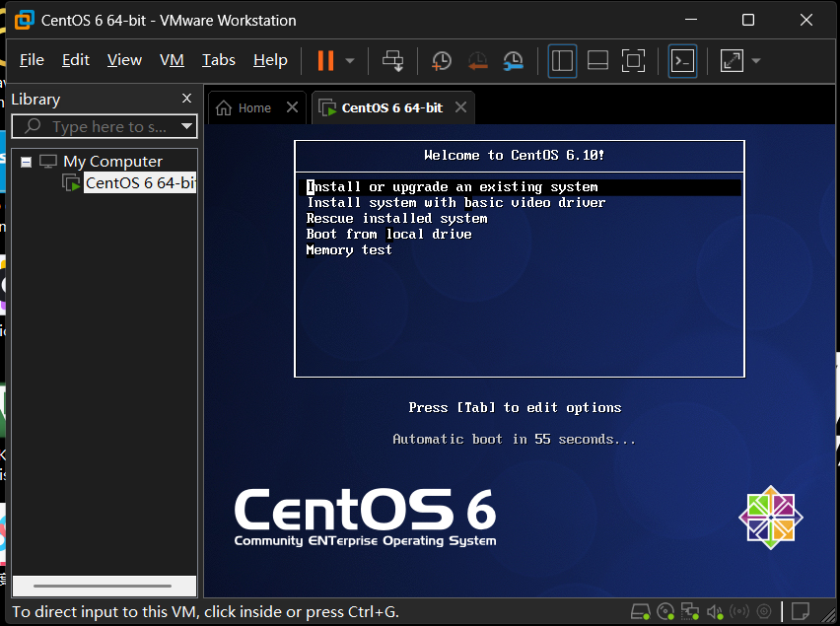The image size is (840, 626).
Task: Click the network adapter status icon
Action: tap(689, 611)
